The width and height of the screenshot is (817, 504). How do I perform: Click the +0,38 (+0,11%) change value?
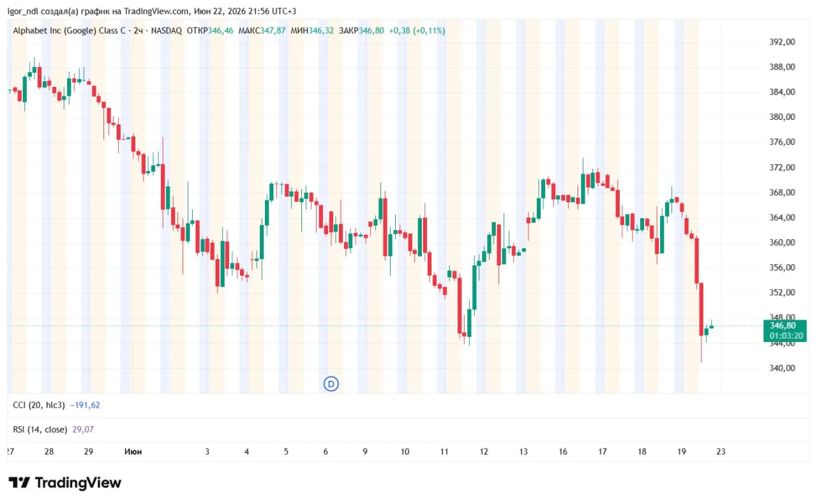(416, 30)
